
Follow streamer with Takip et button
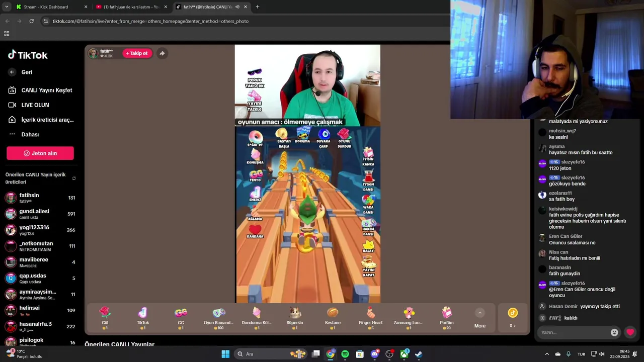(x=137, y=53)
